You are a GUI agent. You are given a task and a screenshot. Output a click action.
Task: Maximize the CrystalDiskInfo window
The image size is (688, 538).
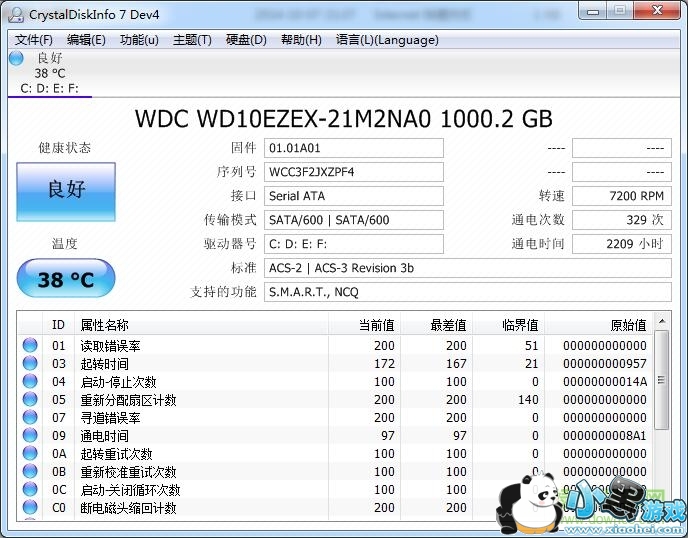click(x=620, y=11)
